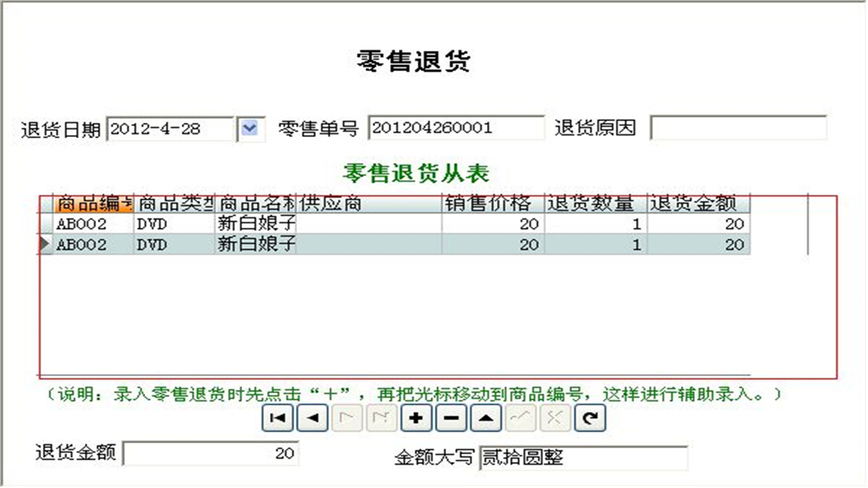Click the + icon to add a return row
Viewport: 868px width, 488px height.
click(416, 418)
